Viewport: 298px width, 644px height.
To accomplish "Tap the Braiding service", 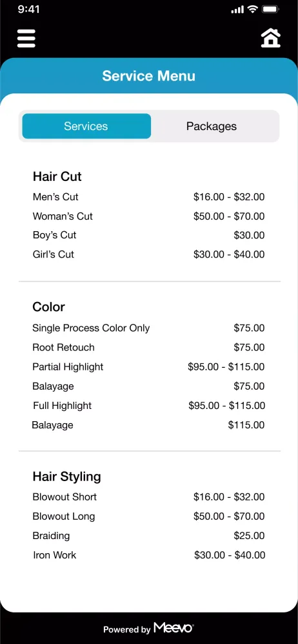I will 148,536.
